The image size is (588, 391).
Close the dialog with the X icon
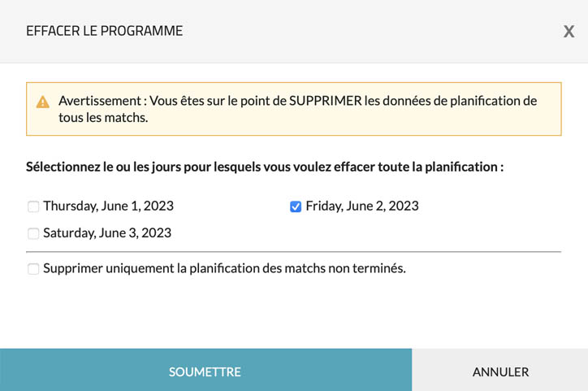(569, 32)
